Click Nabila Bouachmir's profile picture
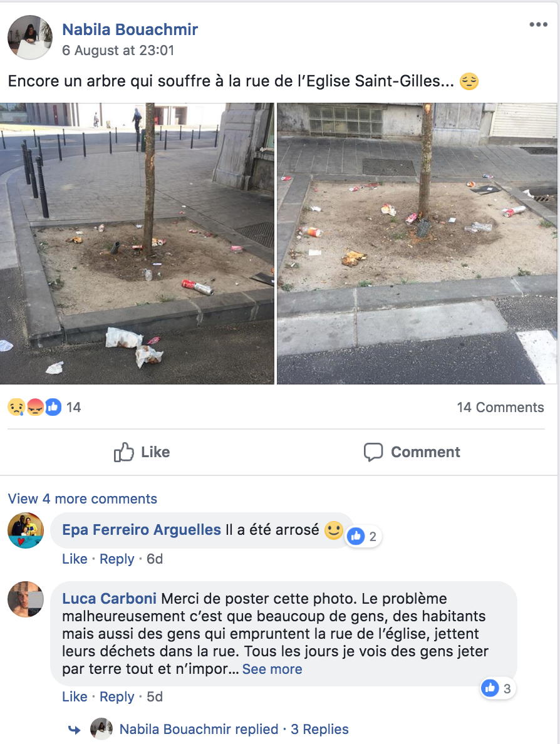 [x=30, y=38]
